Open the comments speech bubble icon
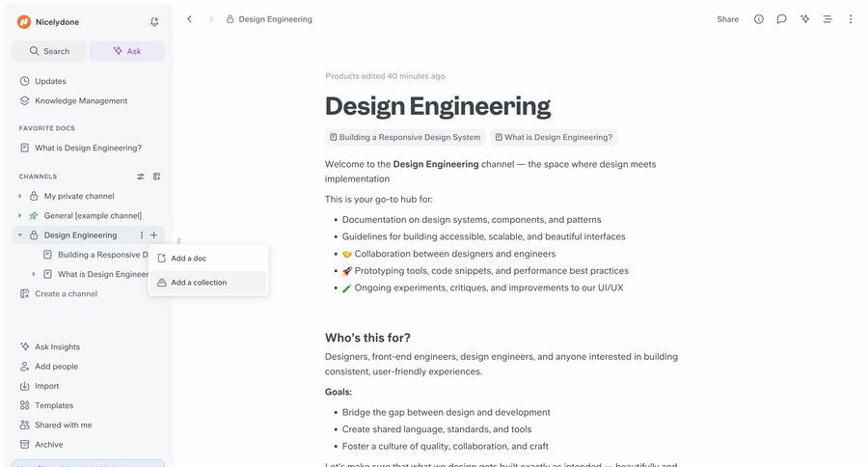 coord(782,19)
